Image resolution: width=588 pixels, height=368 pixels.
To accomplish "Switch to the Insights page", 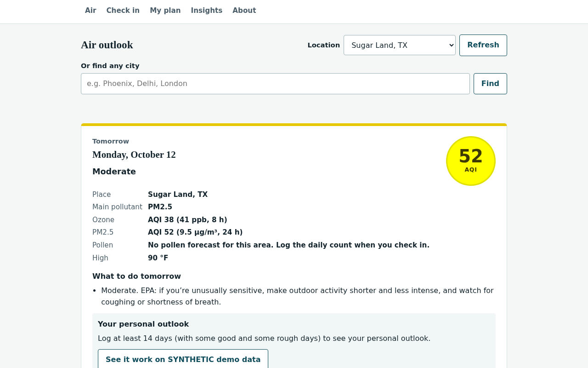I will click(x=207, y=11).
